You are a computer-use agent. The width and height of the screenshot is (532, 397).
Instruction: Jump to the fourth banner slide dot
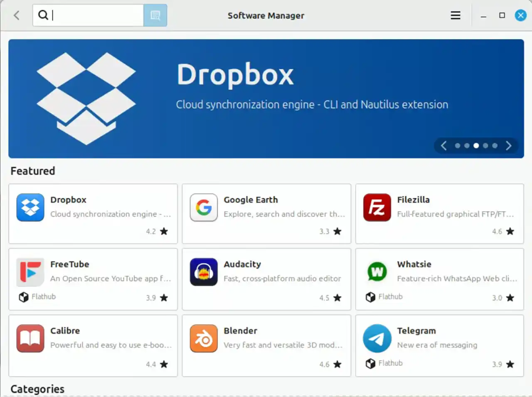[x=485, y=145]
